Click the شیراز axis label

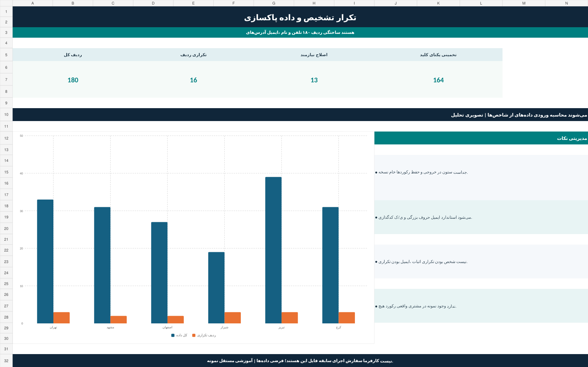224,327
